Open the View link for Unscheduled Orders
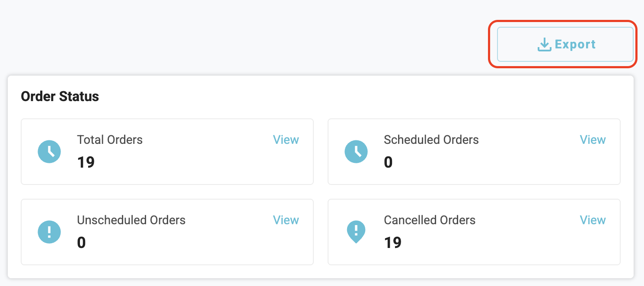Viewport: 644px width, 286px height. point(286,220)
